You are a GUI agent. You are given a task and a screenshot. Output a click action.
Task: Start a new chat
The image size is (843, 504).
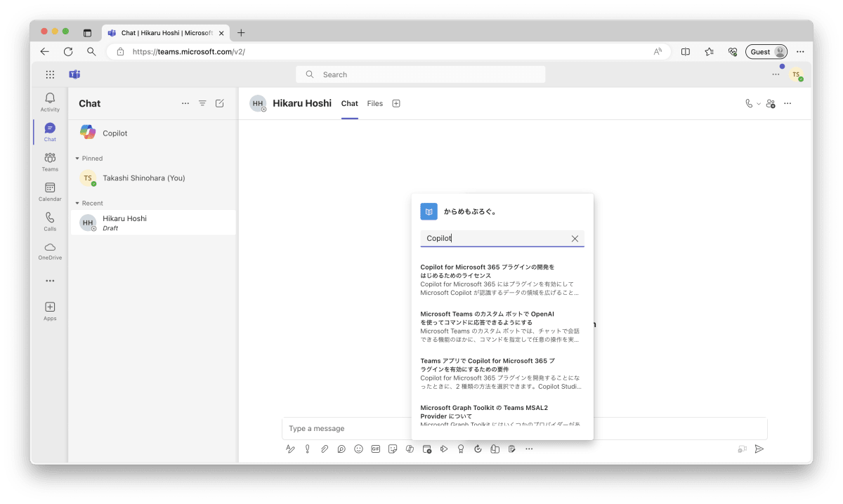coord(220,103)
